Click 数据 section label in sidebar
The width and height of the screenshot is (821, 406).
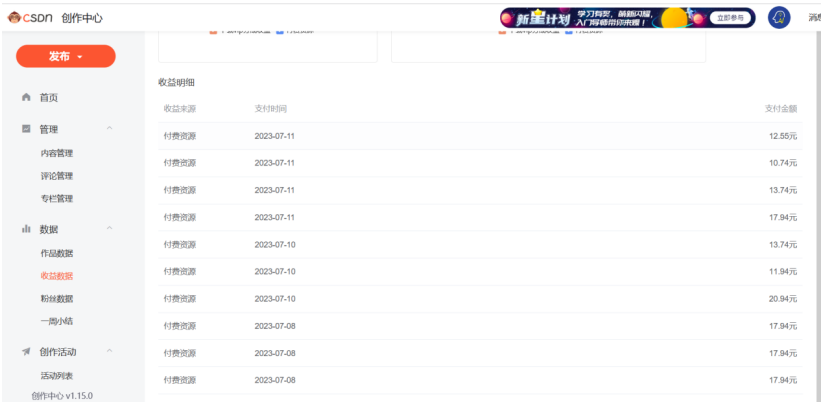tap(49, 229)
